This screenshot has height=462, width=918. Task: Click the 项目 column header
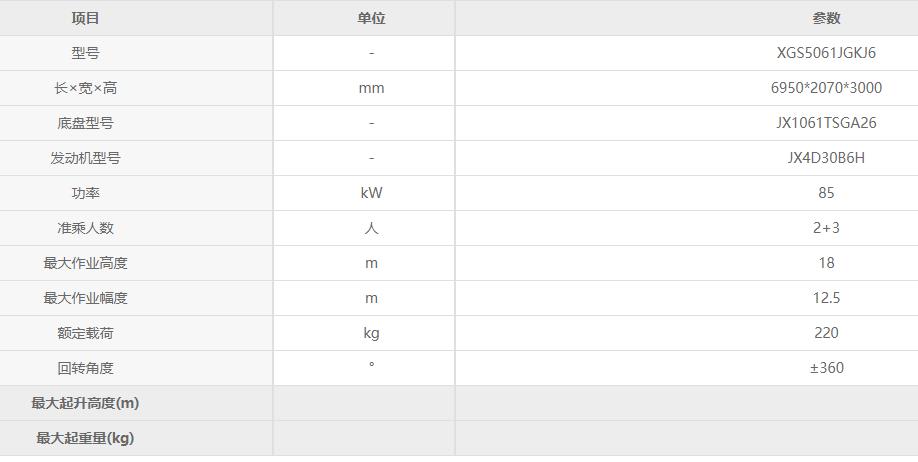point(86,18)
